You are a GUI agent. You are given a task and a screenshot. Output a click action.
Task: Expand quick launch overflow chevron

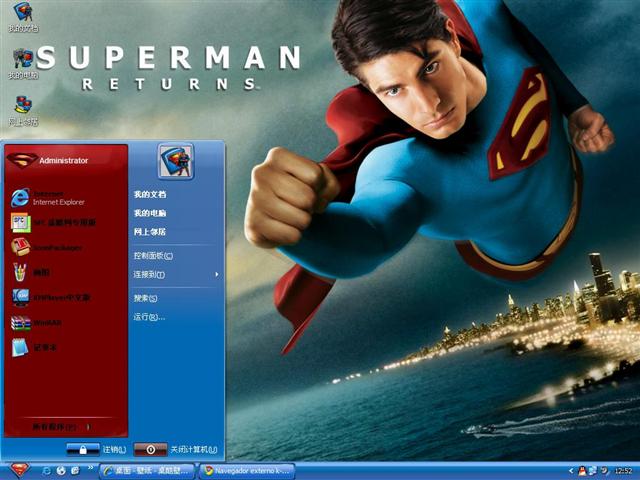[x=90, y=468]
